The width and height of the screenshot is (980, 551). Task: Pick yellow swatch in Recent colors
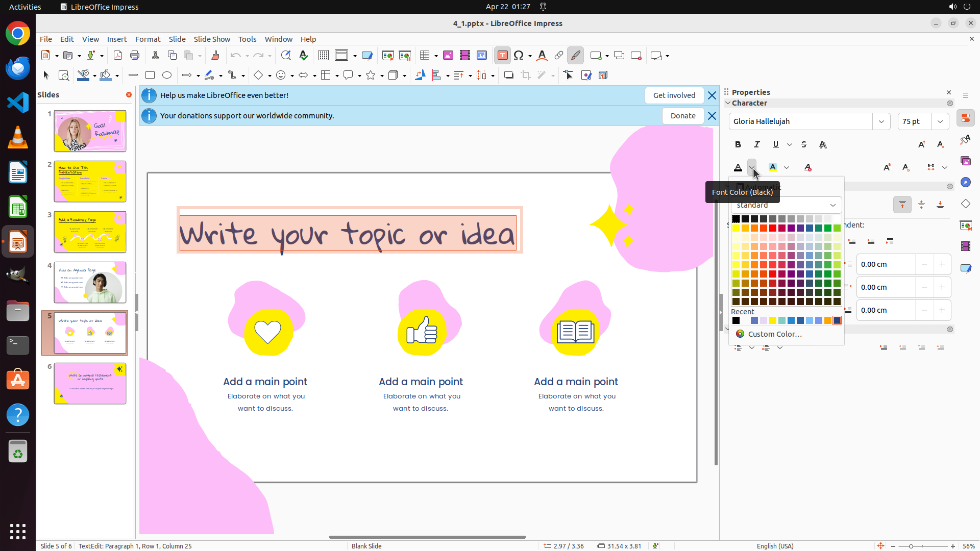(773, 320)
